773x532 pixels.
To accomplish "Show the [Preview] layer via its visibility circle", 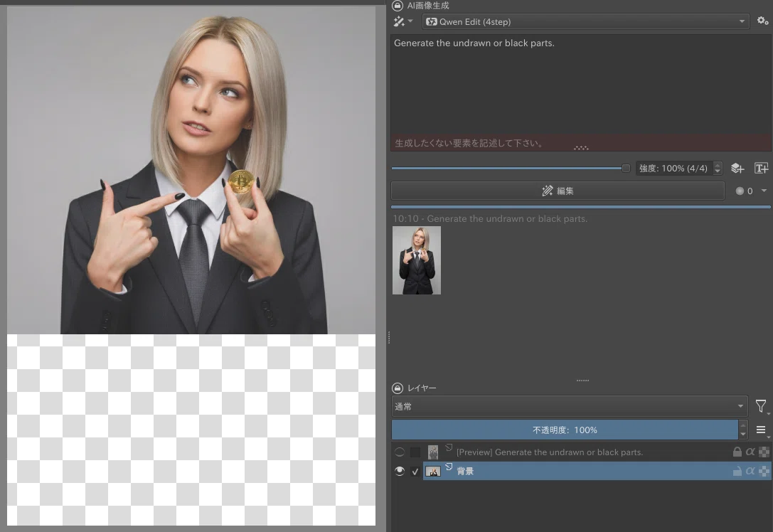I will pyautogui.click(x=400, y=452).
